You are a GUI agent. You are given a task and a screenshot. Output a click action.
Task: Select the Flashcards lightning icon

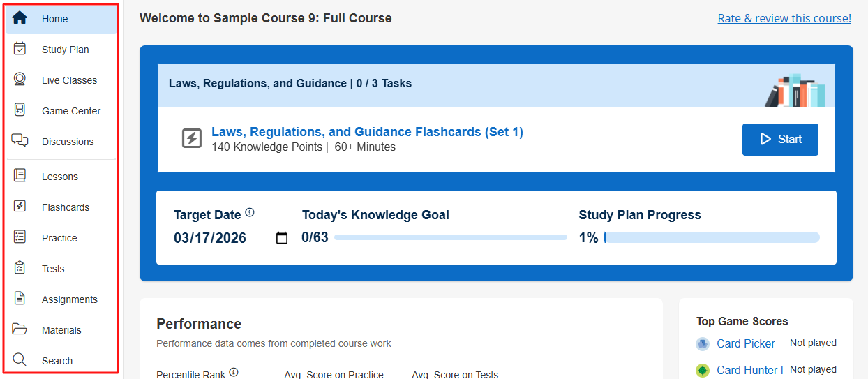[20, 207]
